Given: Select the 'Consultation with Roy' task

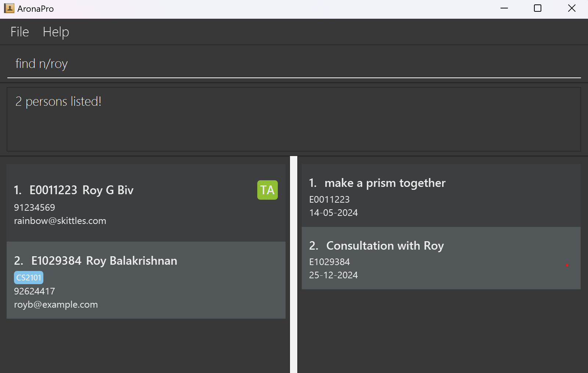Looking at the screenshot, I should [x=441, y=258].
